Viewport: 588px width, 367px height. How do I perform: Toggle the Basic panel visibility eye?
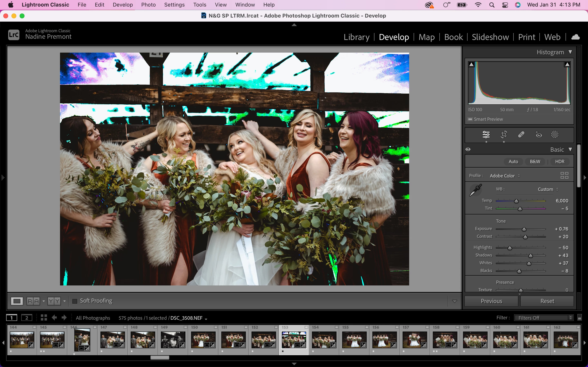(468, 149)
